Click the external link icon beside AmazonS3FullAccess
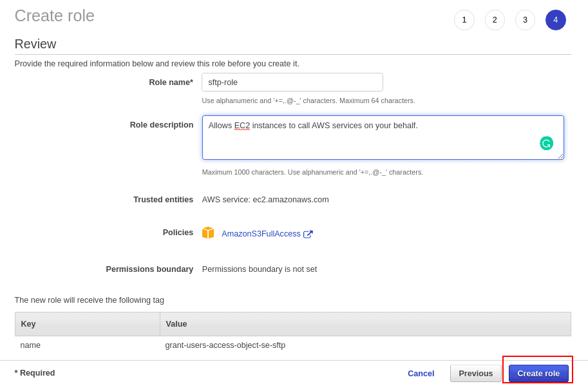The width and height of the screenshot is (588, 384). tap(308, 234)
